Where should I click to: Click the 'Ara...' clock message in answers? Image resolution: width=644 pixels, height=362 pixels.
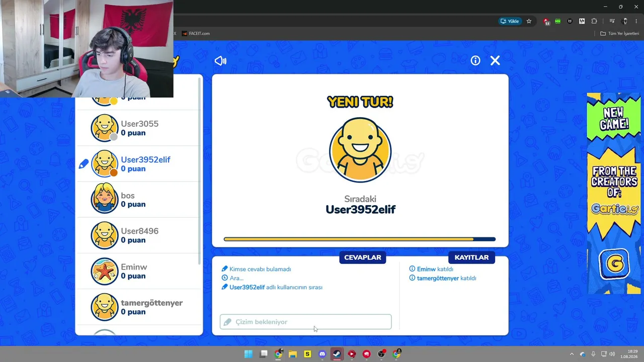point(236,278)
